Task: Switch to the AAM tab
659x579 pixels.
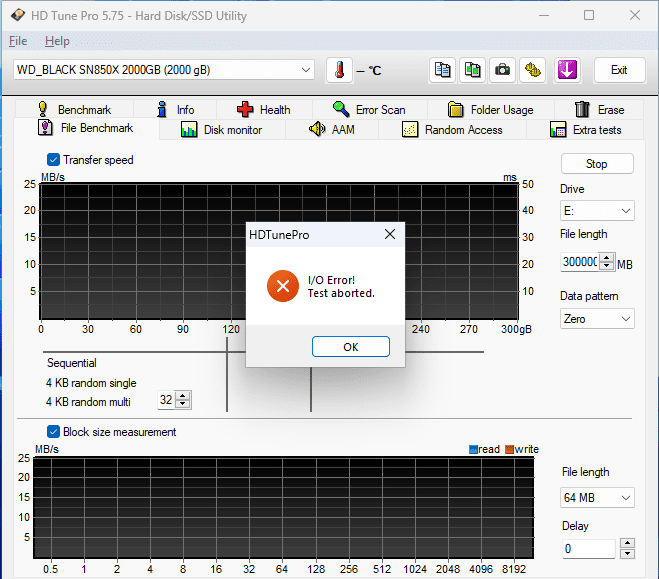Action: [x=332, y=130]
